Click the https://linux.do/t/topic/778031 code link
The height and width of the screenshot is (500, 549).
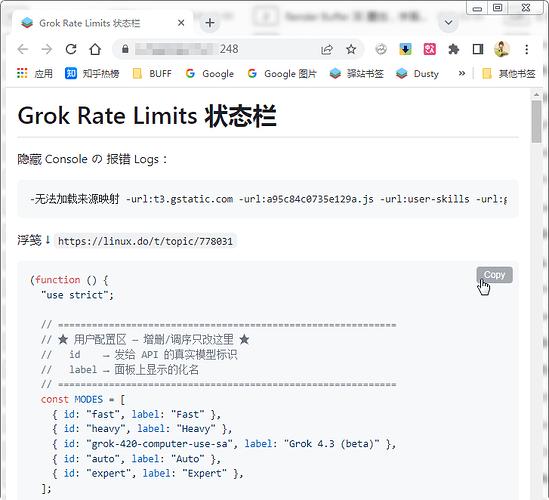(145, 241)
